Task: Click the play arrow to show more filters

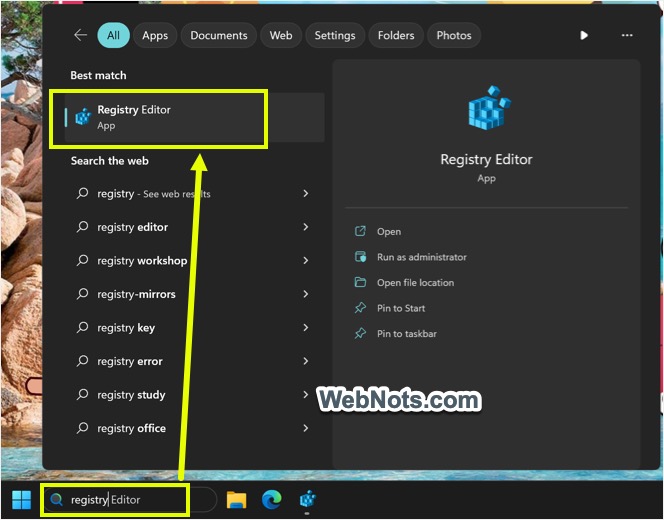Action: 584,35
